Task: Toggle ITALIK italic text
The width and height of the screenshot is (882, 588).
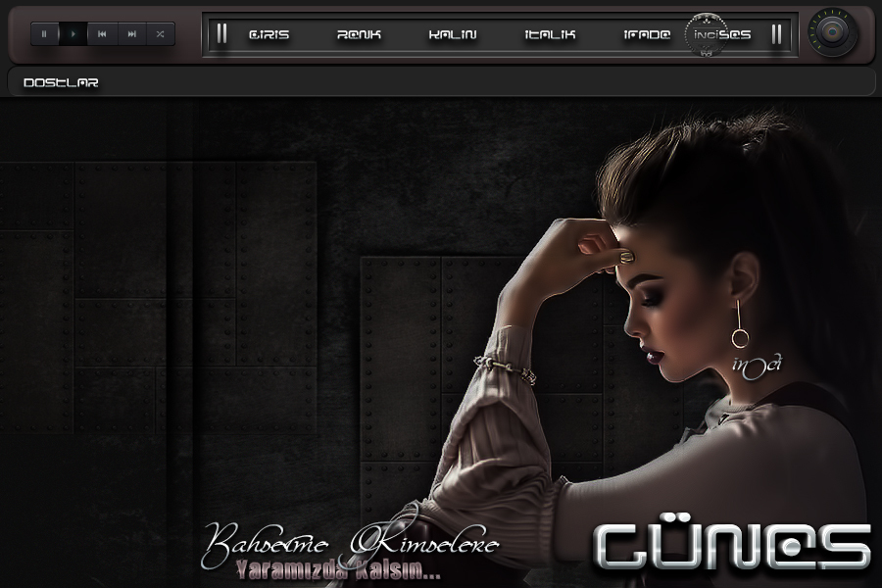Action: click(550, 34)
